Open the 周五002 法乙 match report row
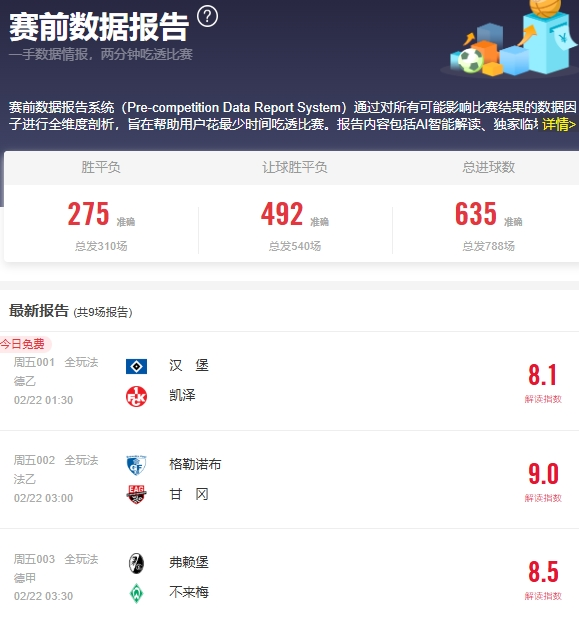Screen dimensions: 579x617 tap(289, 479)
